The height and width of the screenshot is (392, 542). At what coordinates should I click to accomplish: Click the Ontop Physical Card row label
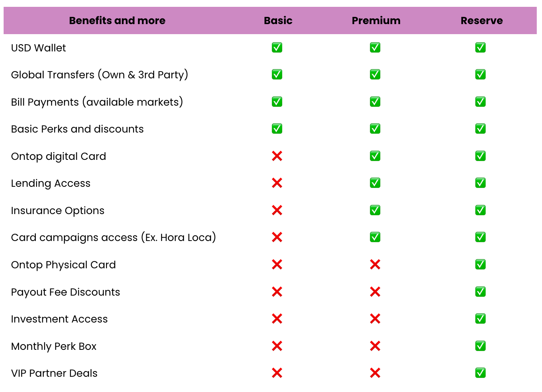tap(64, 265)
